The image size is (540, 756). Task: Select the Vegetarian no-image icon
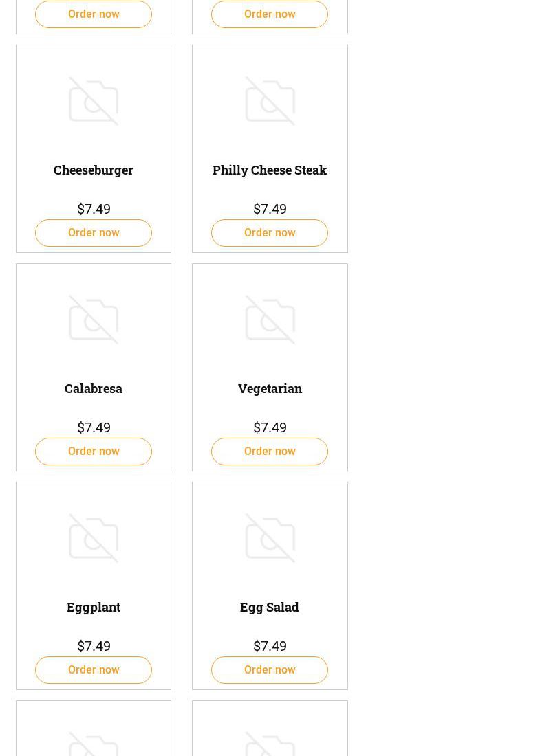[270, 320]
